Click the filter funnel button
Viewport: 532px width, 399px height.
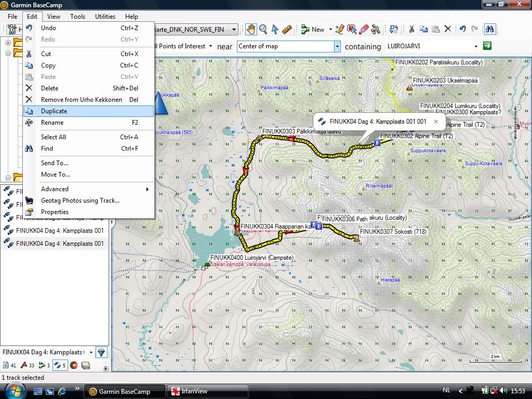tap(101, 352)
